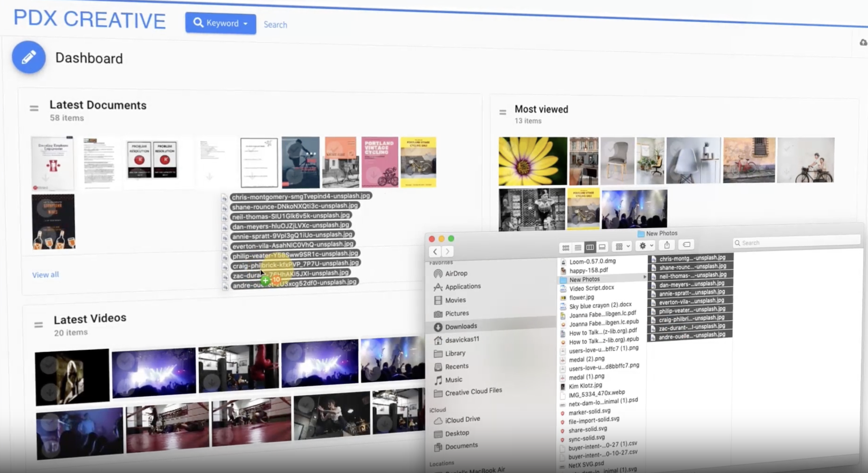Switch Finder to icon view
Viewport: 868px width, 473px height.
[566, 248]
